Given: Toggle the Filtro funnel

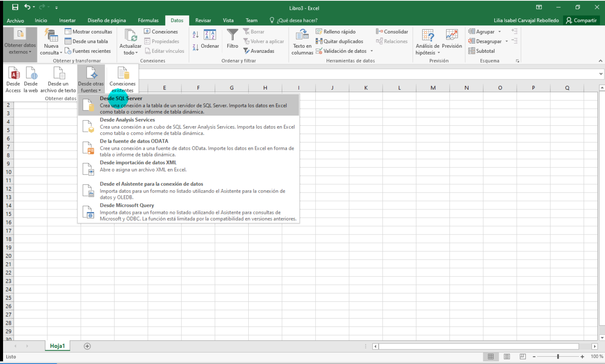Looking at the screenshot, I should coord(232,39).
